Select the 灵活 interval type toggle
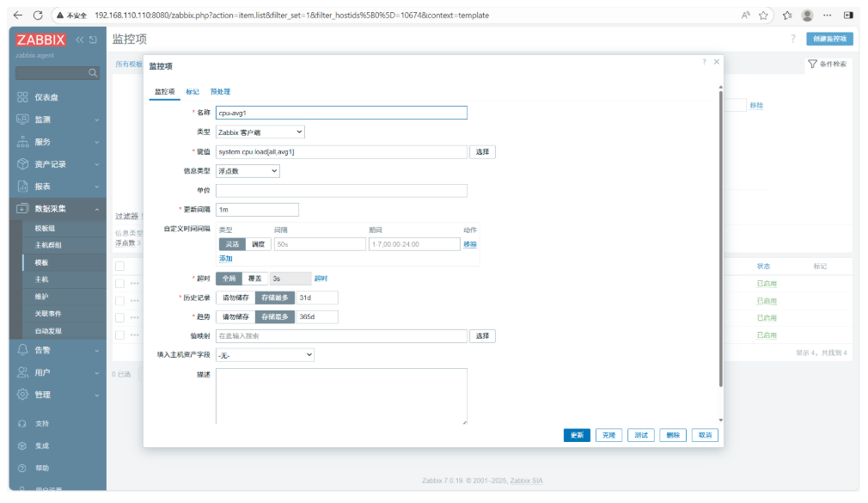Screen dimensions: 868x503 tap(232, 243)
